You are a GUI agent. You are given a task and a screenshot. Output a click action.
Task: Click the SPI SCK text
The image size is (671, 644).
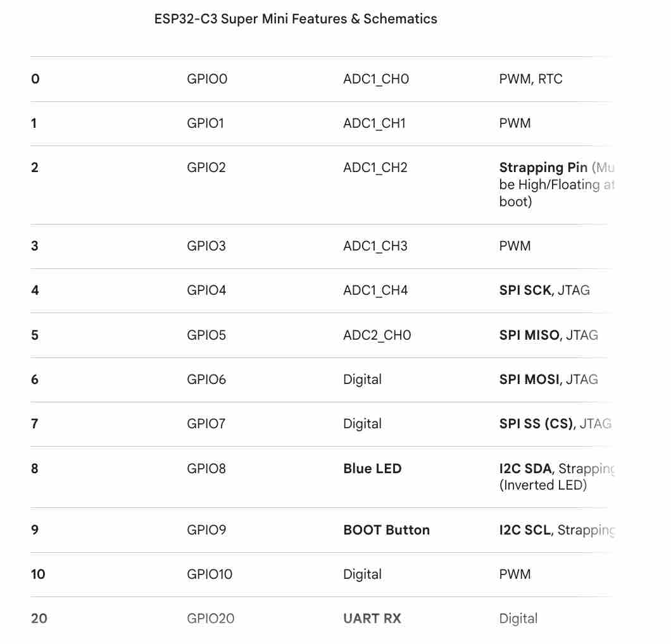[526, 290]
